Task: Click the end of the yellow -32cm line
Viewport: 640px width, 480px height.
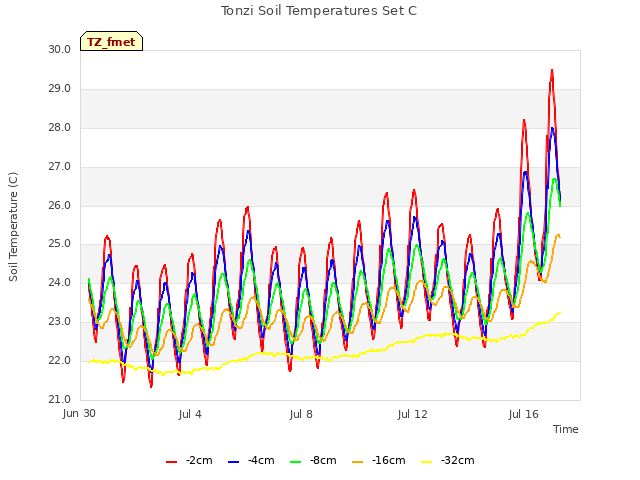Action: (560, 313)
